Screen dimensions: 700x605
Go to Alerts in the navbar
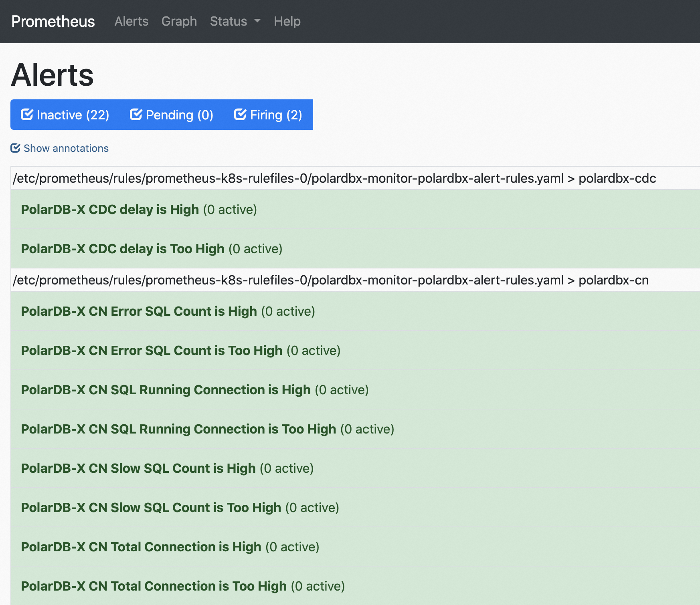pyautogui.click(x=132, y=21)
